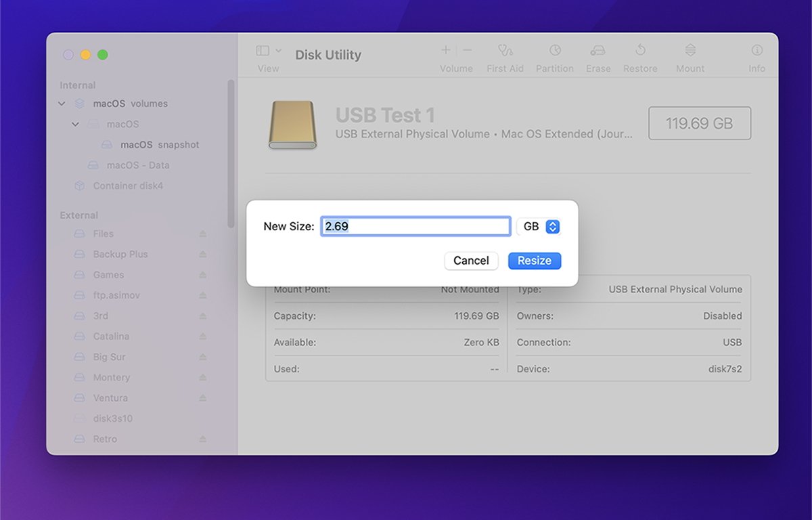The height and width of the screenshot is (520, 812).
Task: Eject the Backup Plus drive
Action: pyautogui.click(x=202, y=255)
